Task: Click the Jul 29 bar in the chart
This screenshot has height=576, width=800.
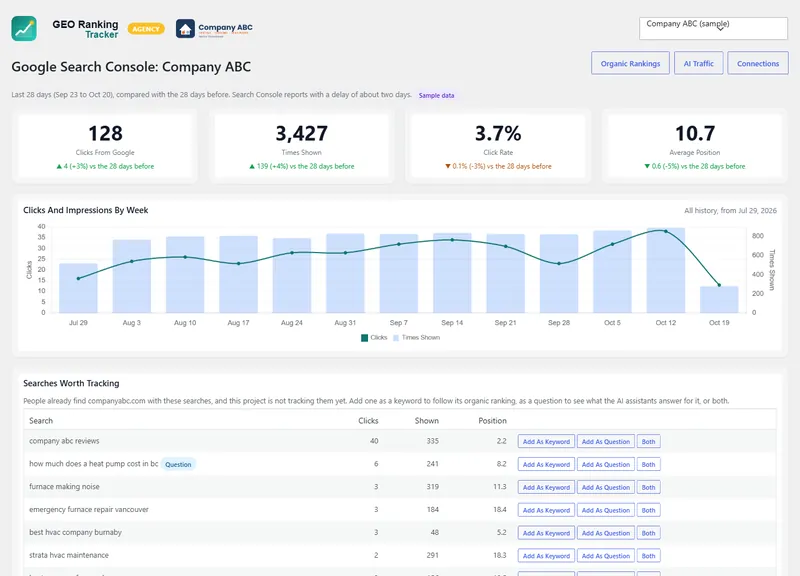Action: [78, 288]
